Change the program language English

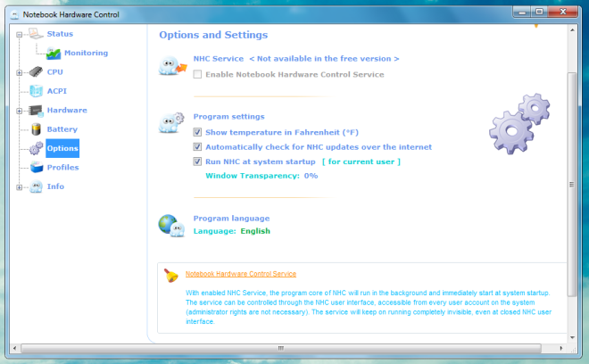[255, 231]
